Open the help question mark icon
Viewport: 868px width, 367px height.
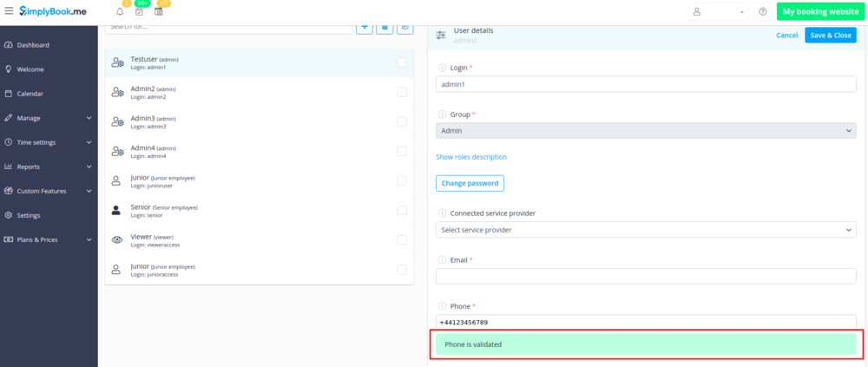coord(762,12)
